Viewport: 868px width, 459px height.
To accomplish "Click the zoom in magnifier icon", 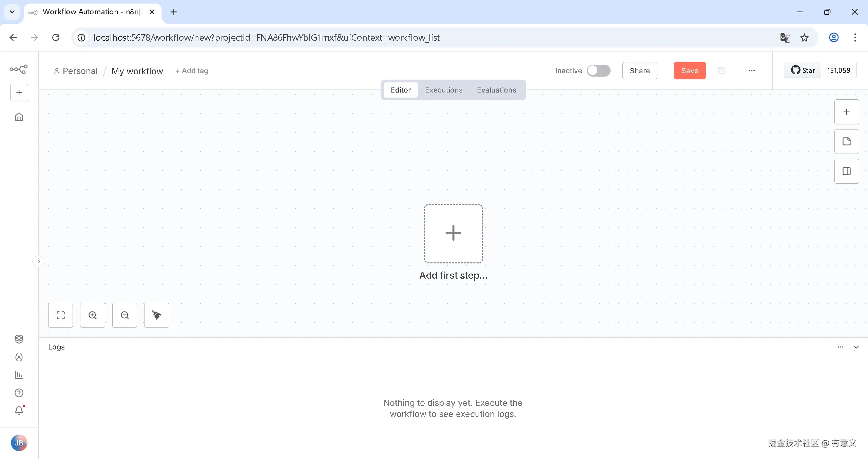I will (93, 315).
